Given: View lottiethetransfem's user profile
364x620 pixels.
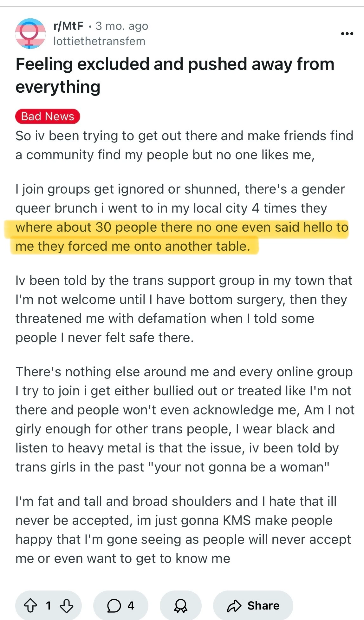Looking at the screenshot, I should (99, 41).
